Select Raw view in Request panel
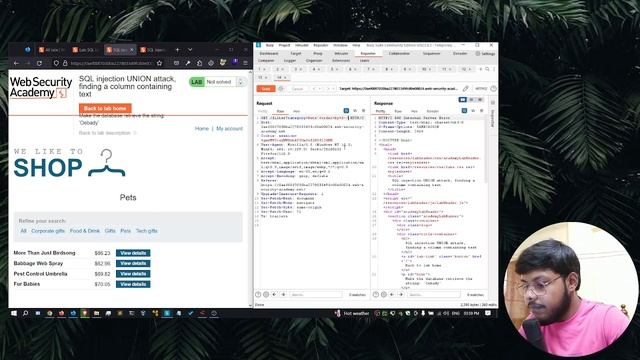 [280, 111]
